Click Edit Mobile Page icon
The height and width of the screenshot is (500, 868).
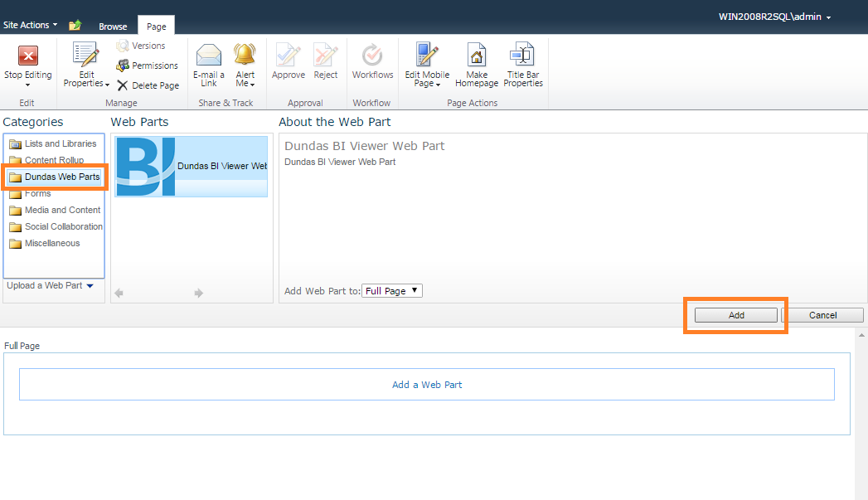point(427,55)
